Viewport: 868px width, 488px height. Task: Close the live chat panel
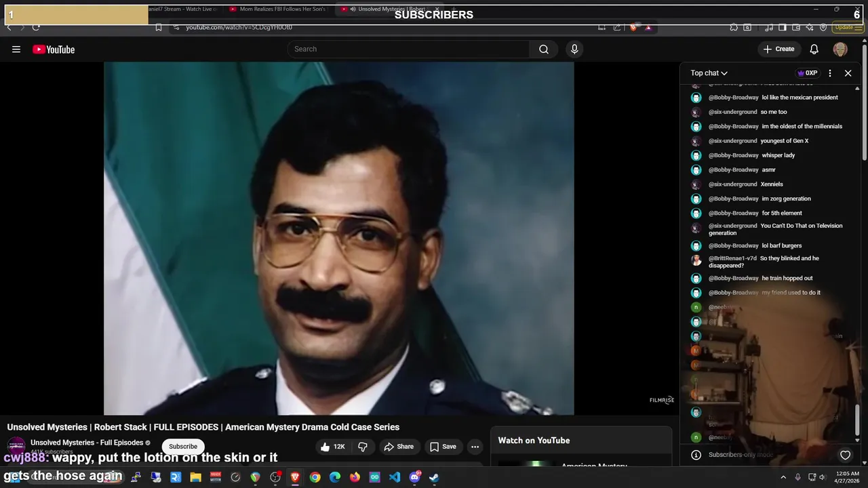pyautogui.click(x=848, y=73)
